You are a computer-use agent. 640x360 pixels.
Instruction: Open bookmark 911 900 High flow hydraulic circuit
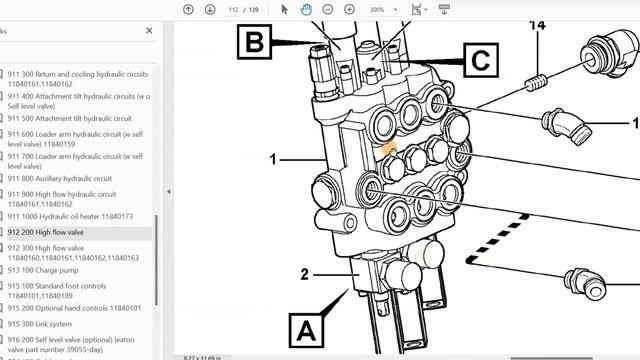click(x=62, y=199)
